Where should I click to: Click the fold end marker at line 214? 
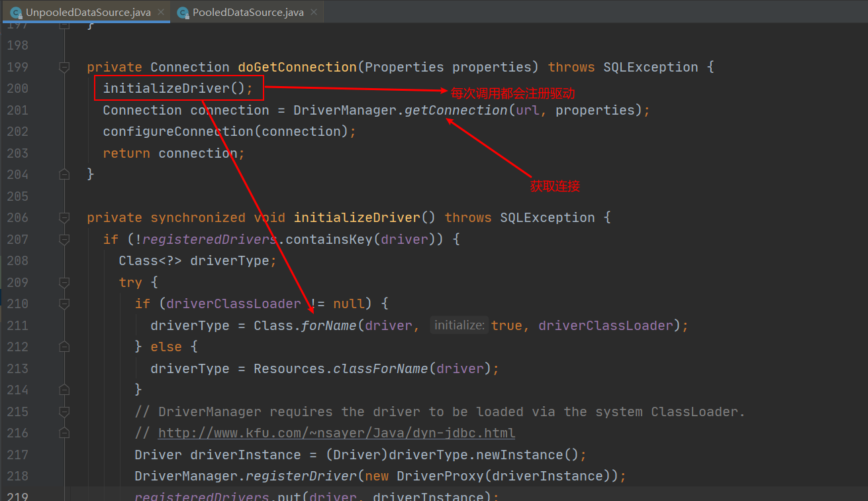(64, 390)
